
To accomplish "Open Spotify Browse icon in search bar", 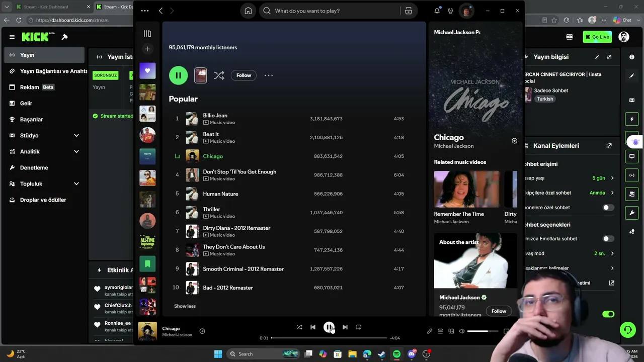I will 409,11.
